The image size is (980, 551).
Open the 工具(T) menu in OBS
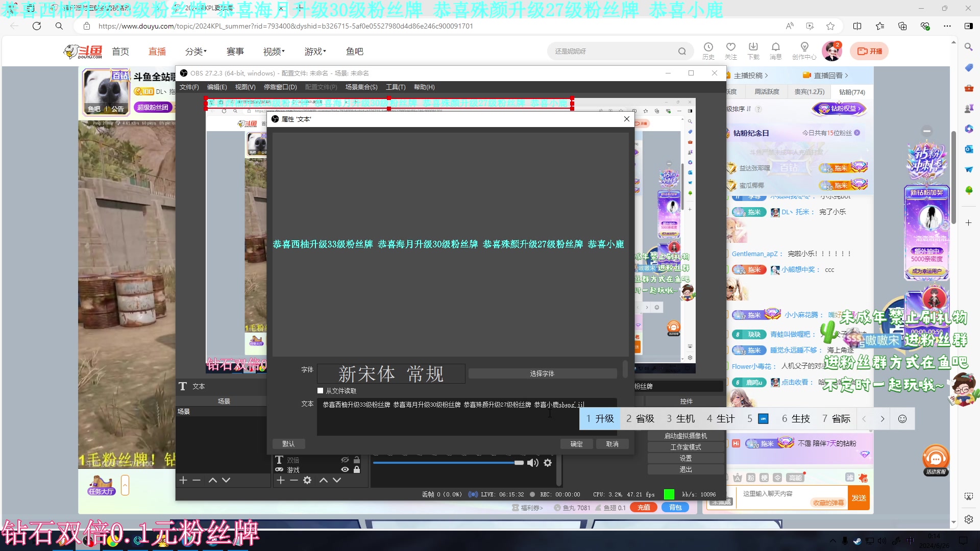pyautogui.click(x=396, y=87)
